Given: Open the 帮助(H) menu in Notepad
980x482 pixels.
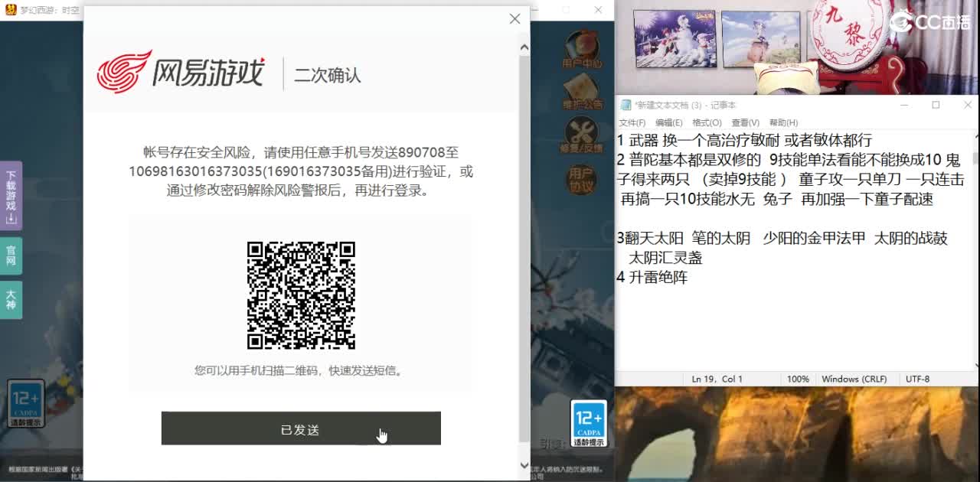Looking at the screenshot, I should point(783,122).
